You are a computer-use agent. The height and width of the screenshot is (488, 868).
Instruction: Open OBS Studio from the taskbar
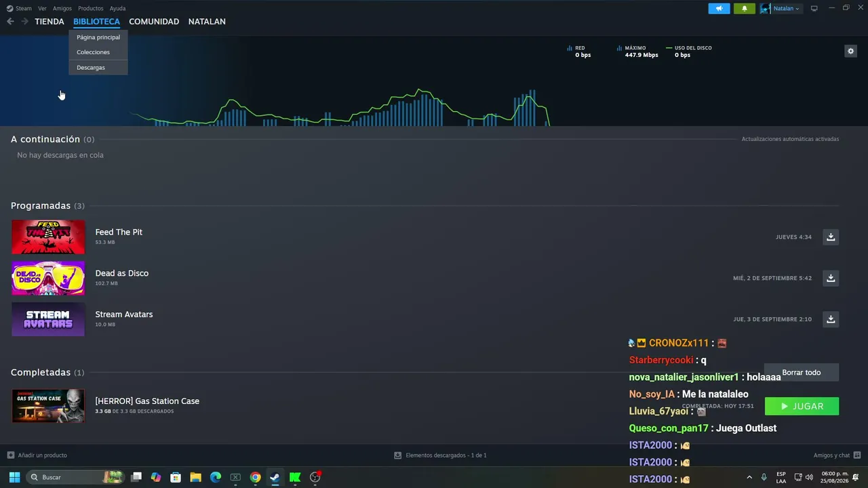(x=315, y=477)
